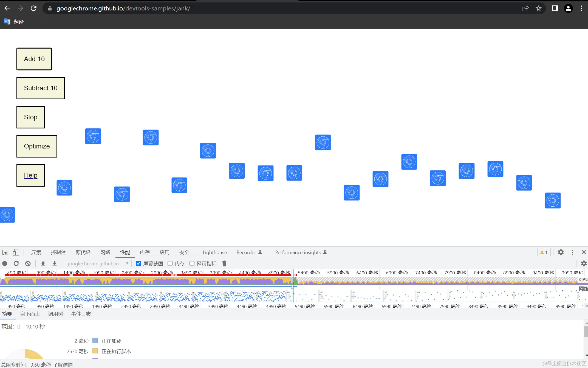This screenshot has width=588, height=368.
Task: Start recording with the record button
Action: 5,264
